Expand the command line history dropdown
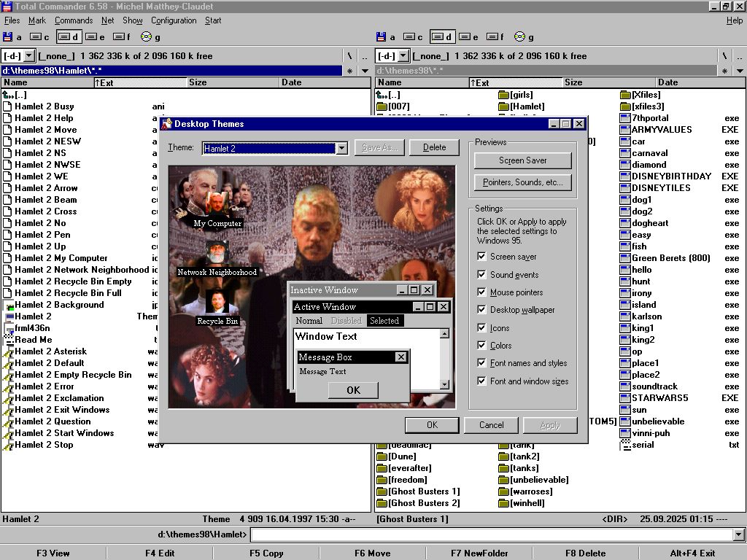The width and height of the screenshot is (747, 560). 738,535
